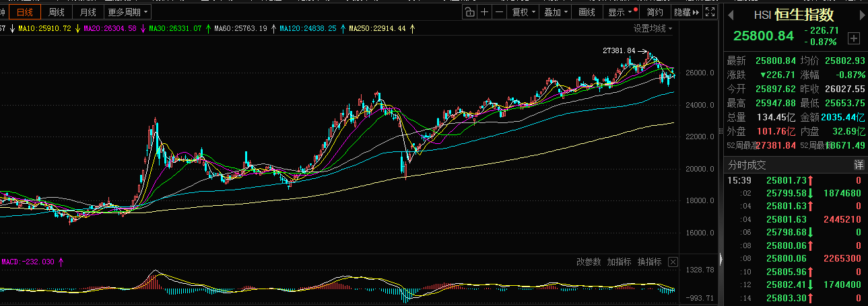
Task: Click 换指标 to change indicator
Action: coord(649,262)
